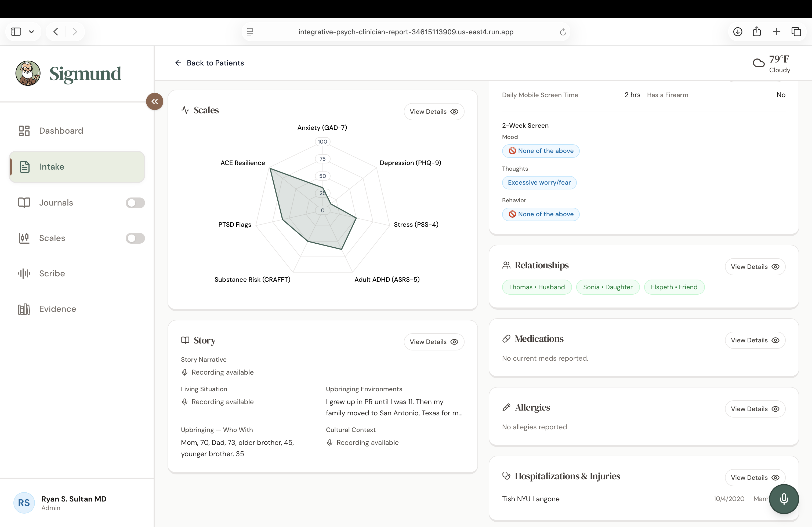Show the browser tab overview
812x527 pixels.
tap(796, 32)
